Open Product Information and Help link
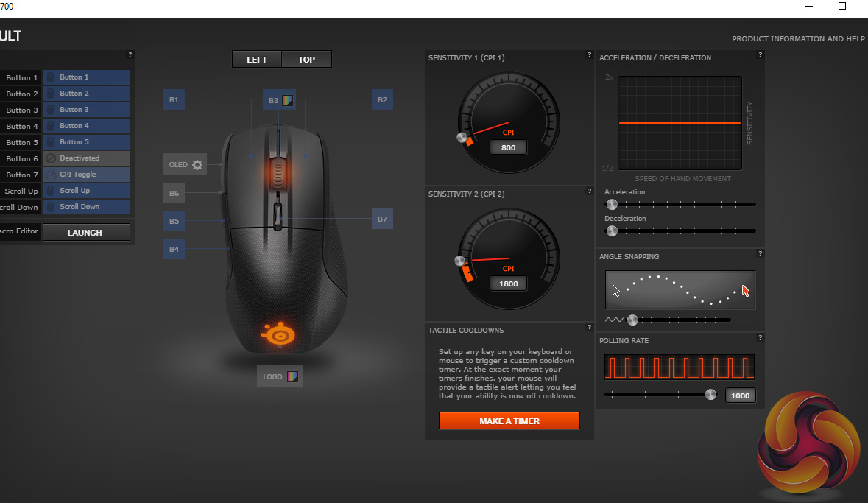Screen dimensions: 868x503 pos(798,39)
